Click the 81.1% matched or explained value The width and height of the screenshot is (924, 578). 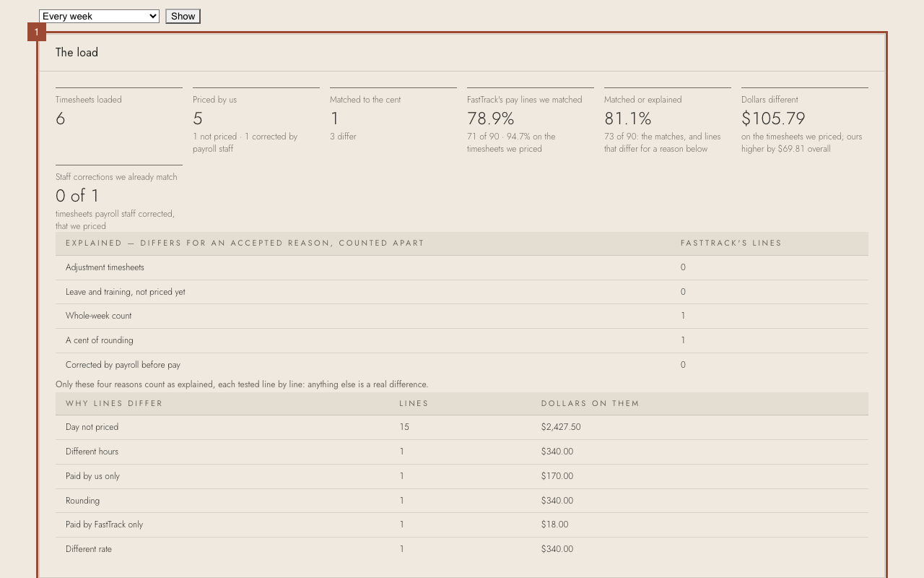[628, 118]
